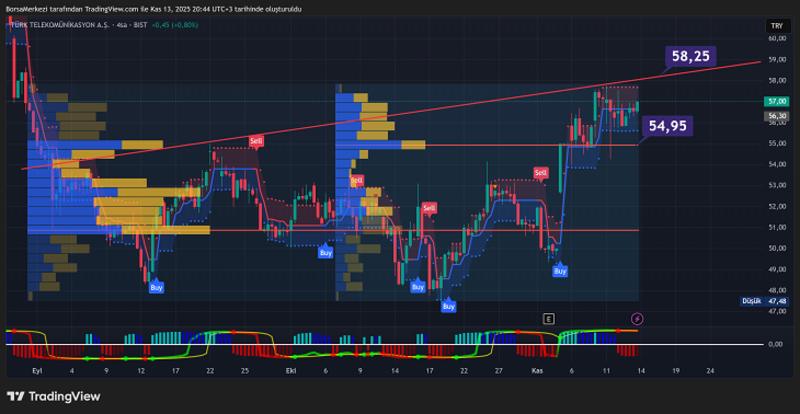Click the 56,30 price tag on axis
The width and height of the screenshot is (800, 414).
pos(775,116)
